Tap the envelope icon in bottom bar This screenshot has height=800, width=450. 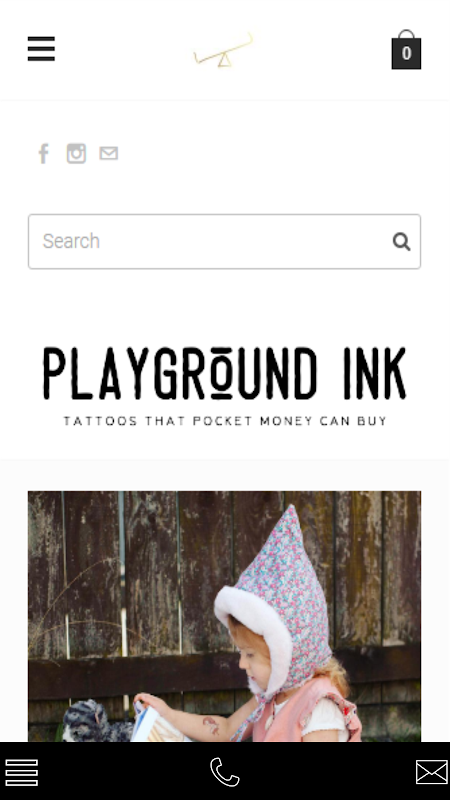432,771
